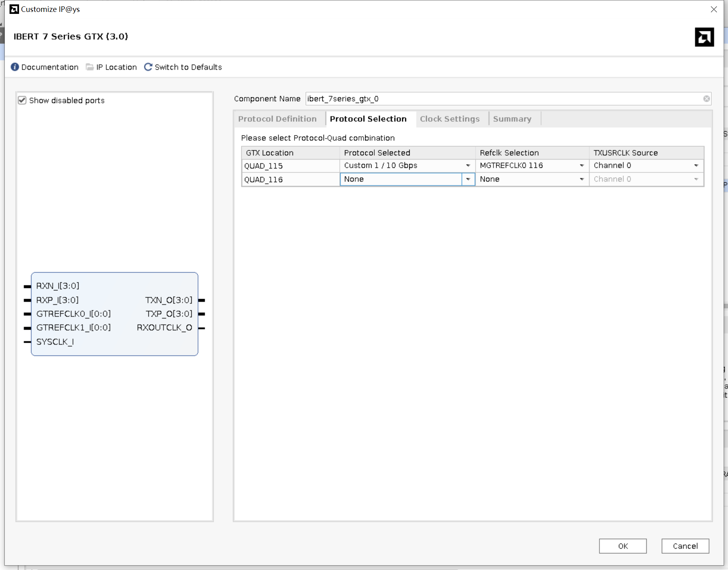This screenshot has height=570, width=728.
Task: Open QUAD_116 Protocol Selected dropdown
Action: (468, 179)
